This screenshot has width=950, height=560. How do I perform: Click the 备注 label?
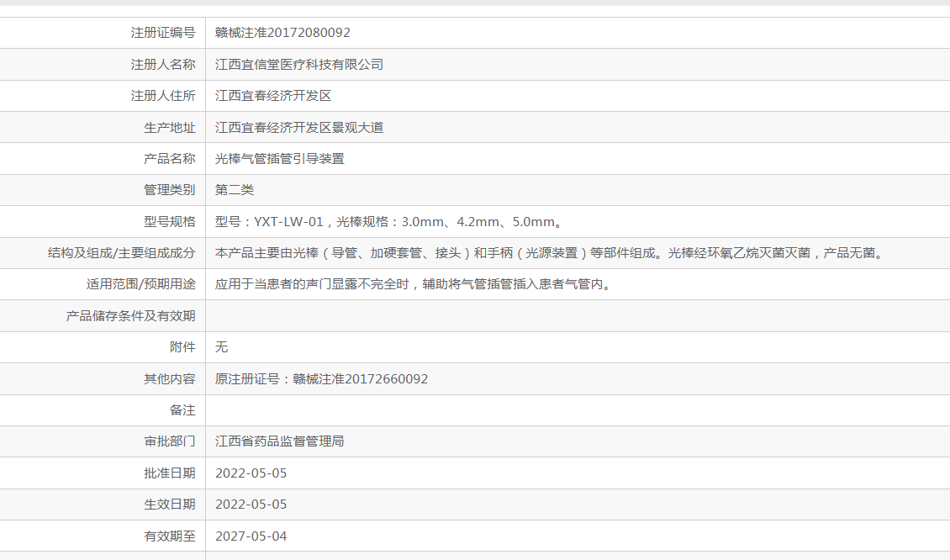tap(183, 410)
